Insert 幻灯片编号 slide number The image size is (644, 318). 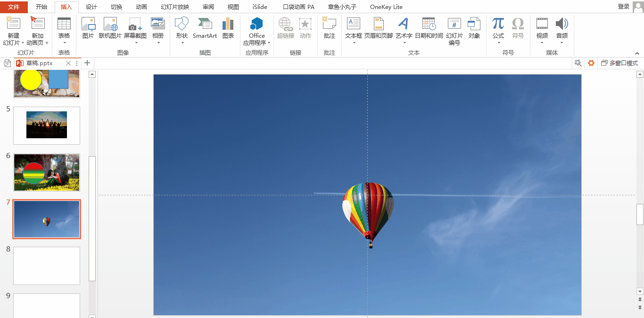454,24
